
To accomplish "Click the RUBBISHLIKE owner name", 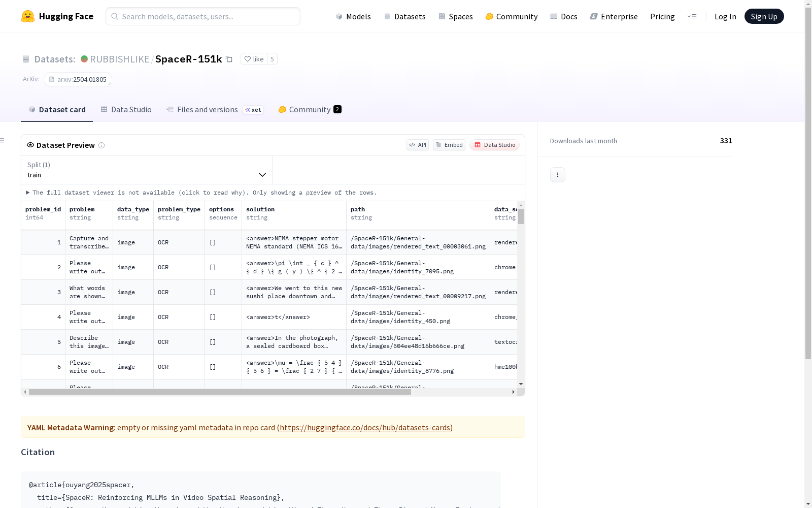I will pos(120,59).
